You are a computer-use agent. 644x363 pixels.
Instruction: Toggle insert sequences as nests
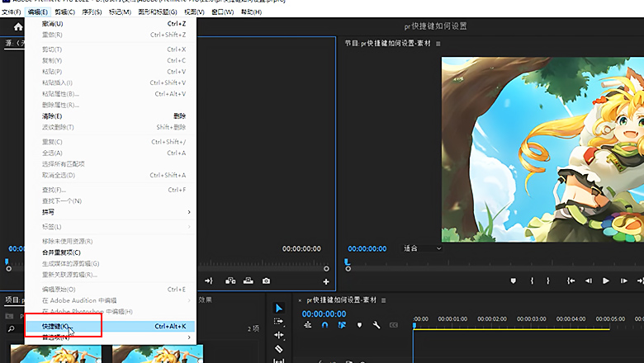coord(308,325)
